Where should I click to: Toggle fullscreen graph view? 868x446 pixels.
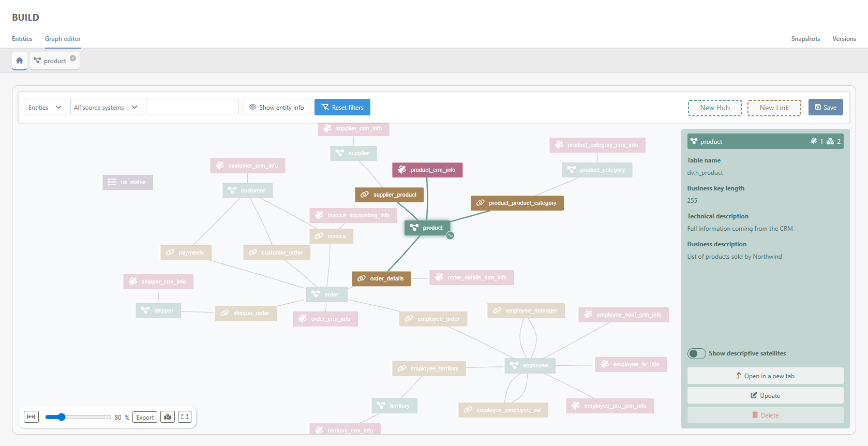185,417
